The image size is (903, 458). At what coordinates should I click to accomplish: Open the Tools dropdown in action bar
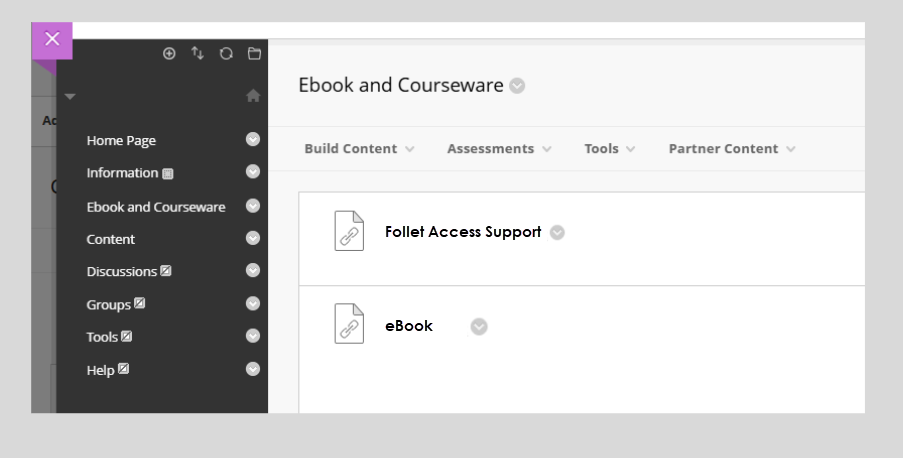pos(610,149)
